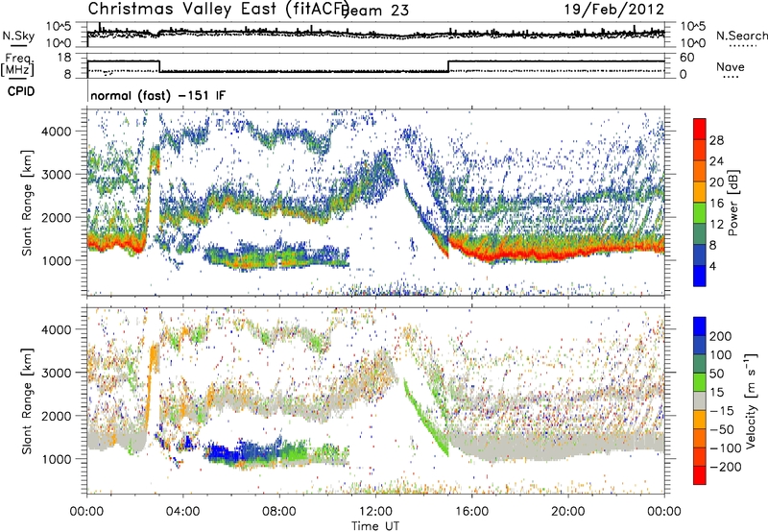This screenshot has width=768, height=532.
Task: Click the '1000' tick of the velocity panel
Action: coord(57,459)
